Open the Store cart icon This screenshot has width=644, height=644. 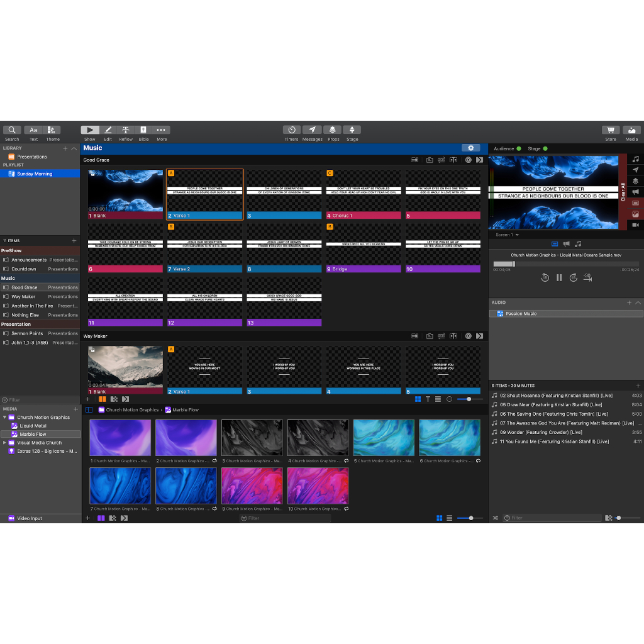[610, 130]
